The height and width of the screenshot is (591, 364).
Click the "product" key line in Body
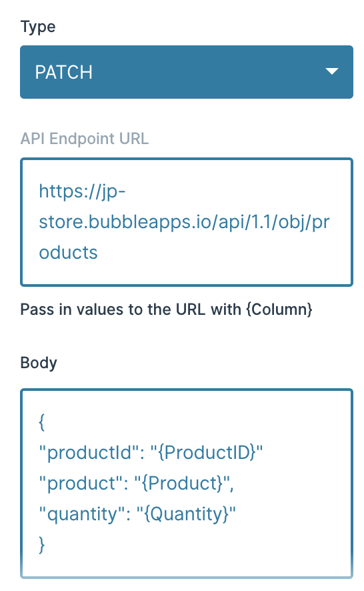tap(137, 483)
